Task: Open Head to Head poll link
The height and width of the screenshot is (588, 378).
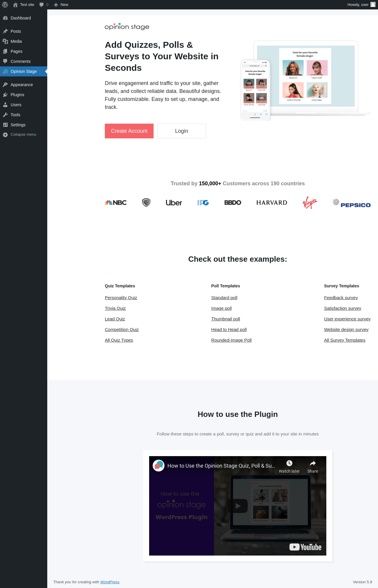Action: pyautogui.click(x=229, y=330)
